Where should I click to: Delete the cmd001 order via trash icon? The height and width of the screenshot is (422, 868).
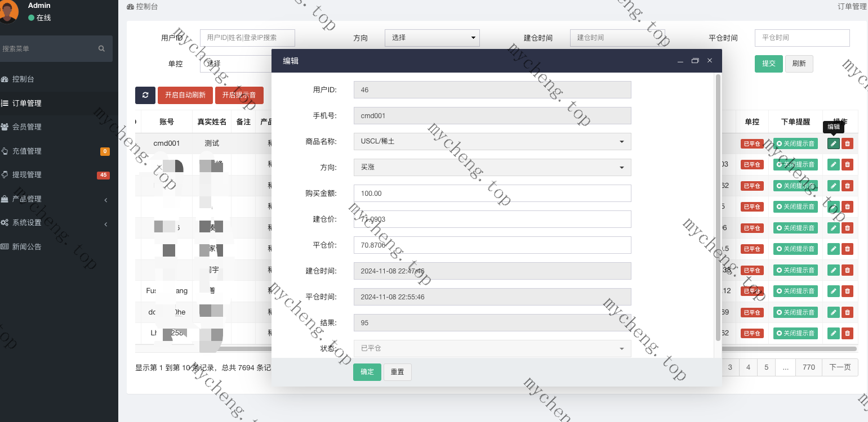[x=847, y=143]
